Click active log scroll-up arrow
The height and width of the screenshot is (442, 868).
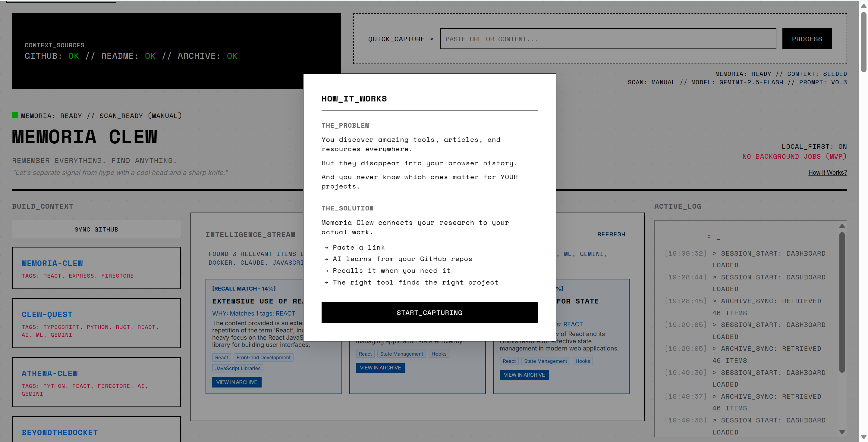point(842,226)
